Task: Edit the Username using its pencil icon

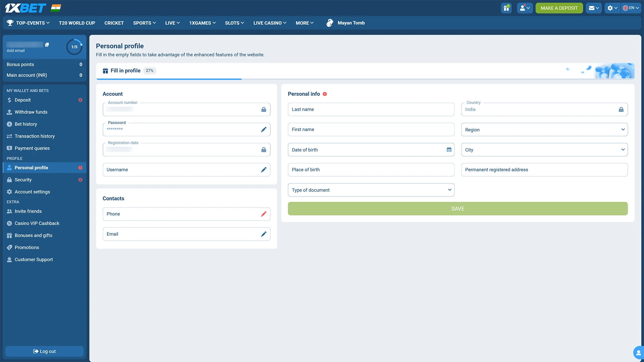Action: tap(264, 170)
